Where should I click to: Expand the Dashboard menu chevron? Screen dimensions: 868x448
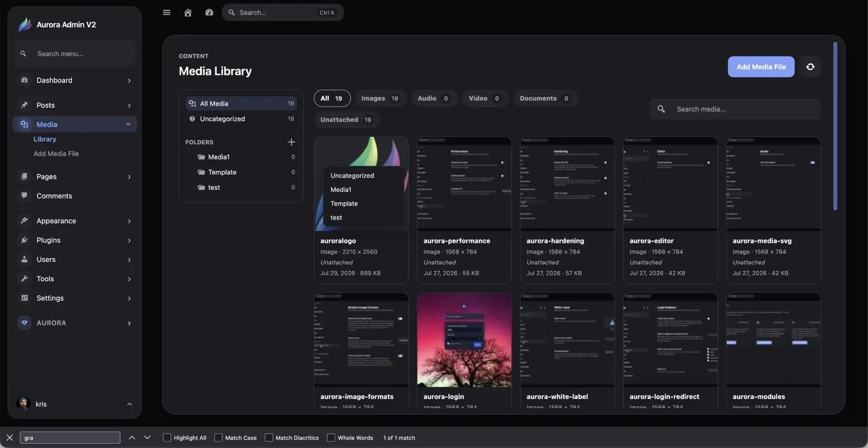coord(129,81)
